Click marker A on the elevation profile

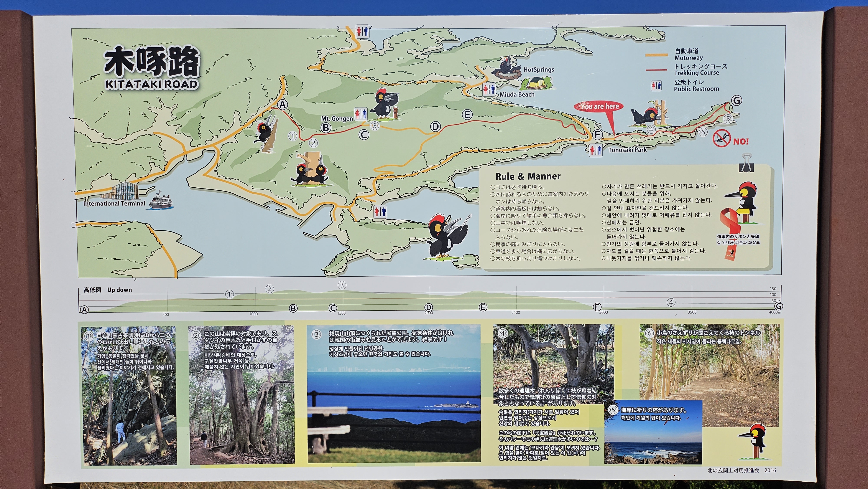(x=84, y=310)
